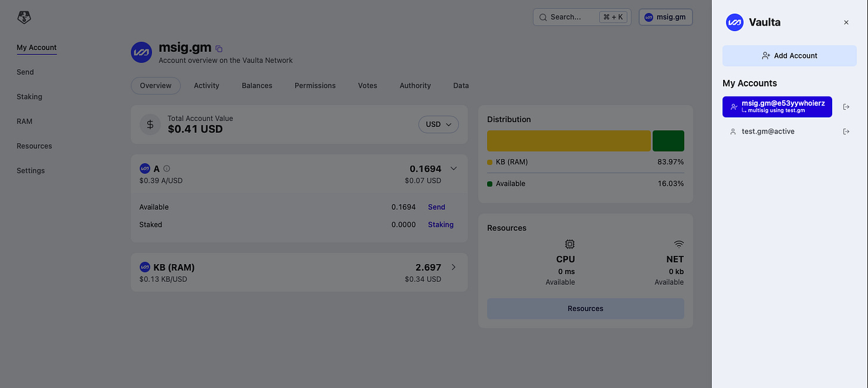This screenshot has height=388, width=868.
Task: Click the 0 kb NET value
Action: [x=676, y=272]
